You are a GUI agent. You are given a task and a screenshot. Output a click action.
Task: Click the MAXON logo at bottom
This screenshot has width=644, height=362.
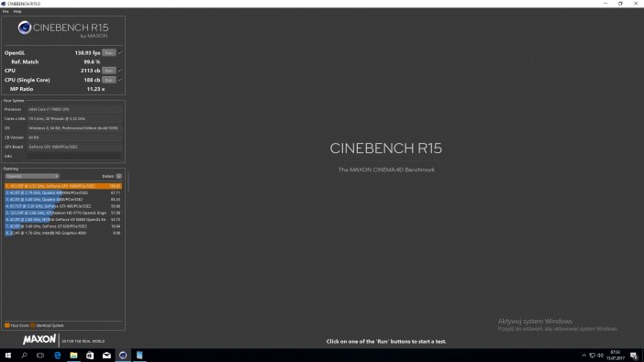pyautogui.click(x=39, y=339)
